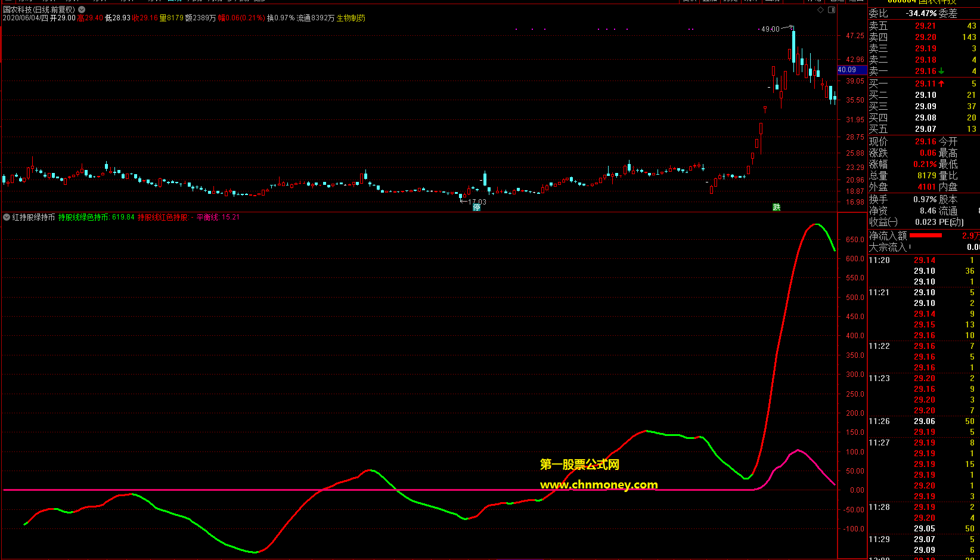Image resolution: width=980 pixels, height=560 pixels.
Task: Click the 收29.16 close price in header
Action: (x=145, y=18)
